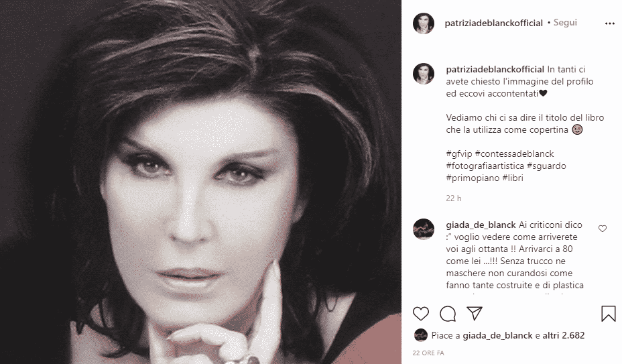
Task: Click the giada_de_blanck commenter username
Action: click(x=481, y=225)
